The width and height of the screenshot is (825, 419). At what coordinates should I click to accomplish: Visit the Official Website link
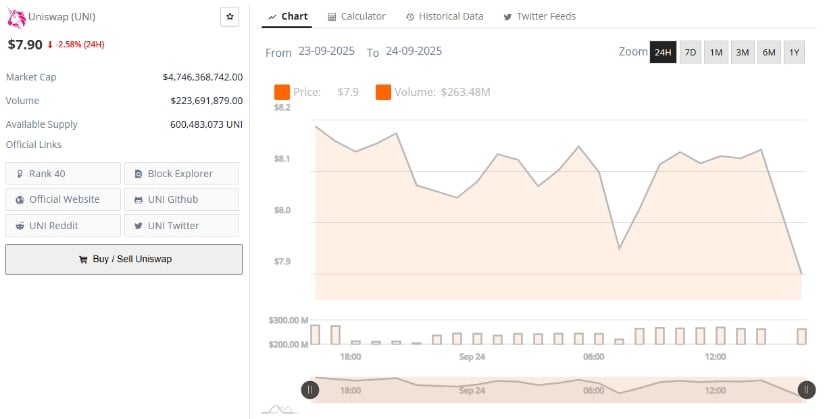(x=63, y=199)
